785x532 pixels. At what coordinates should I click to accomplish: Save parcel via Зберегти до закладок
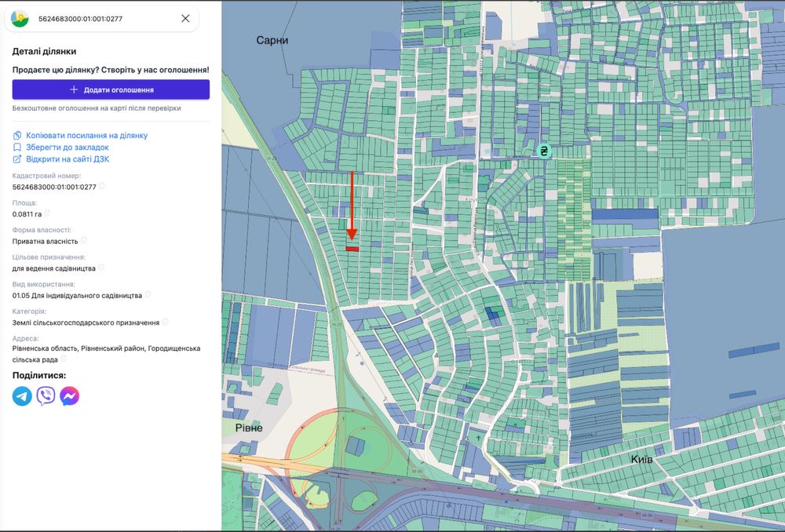[67, 148]
